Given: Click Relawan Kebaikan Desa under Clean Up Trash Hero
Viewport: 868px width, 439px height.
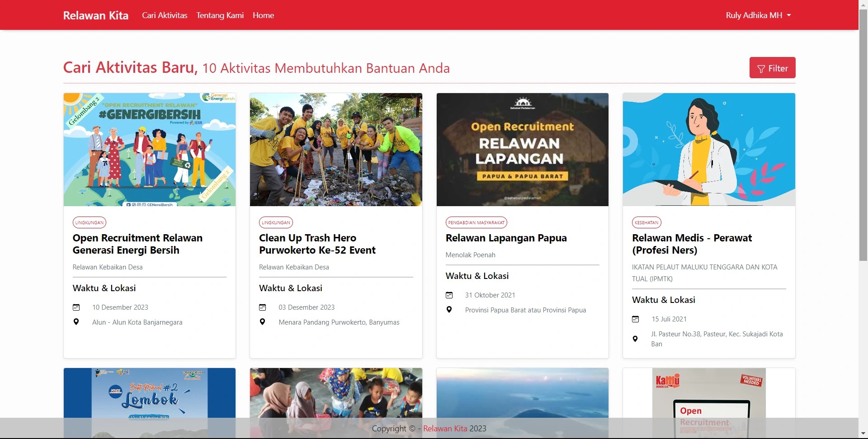Looking at the screenshot, I should click(294, 267).
